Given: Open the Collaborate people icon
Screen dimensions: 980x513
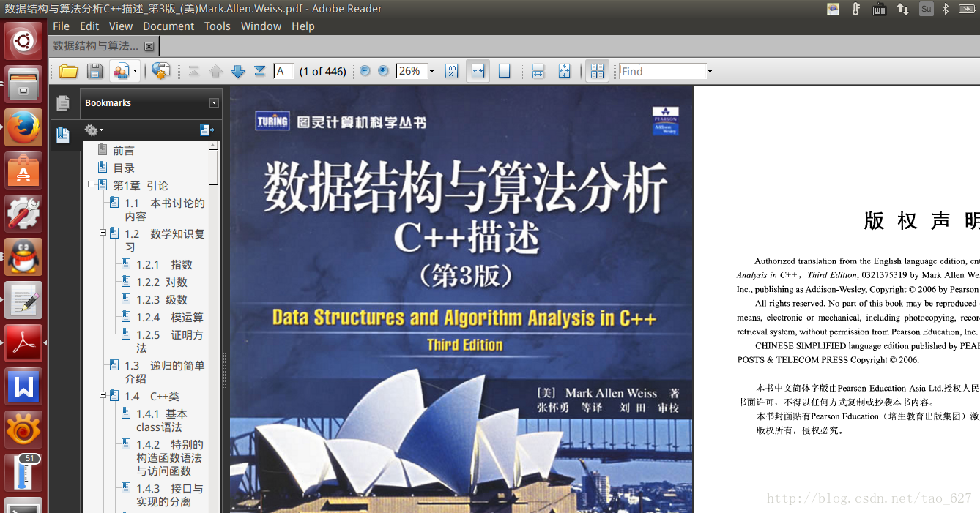Looking at the screenshot, I should (x=120, y=71).
